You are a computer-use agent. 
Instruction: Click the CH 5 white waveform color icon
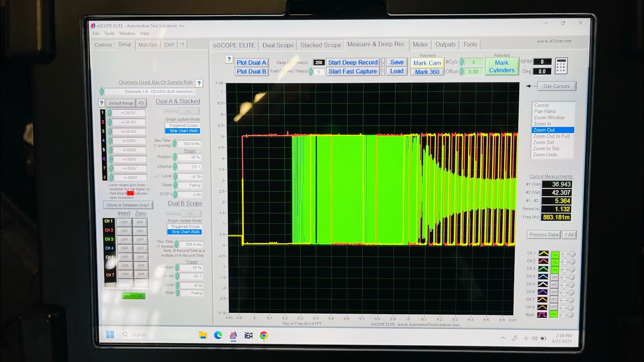(543, 284)
